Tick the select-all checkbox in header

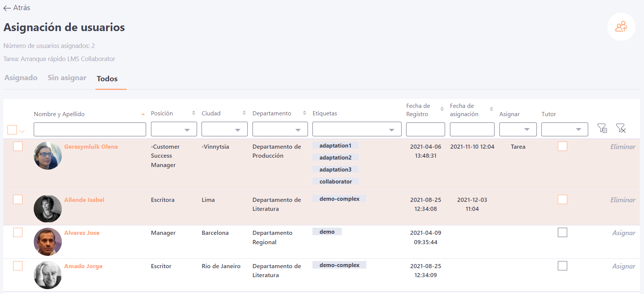click(x=12, y=130)
